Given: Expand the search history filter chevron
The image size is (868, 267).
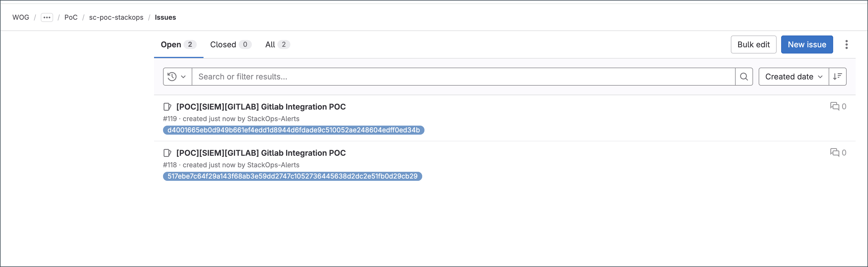Looking at the screenshot, I should [x=183, y=77].
